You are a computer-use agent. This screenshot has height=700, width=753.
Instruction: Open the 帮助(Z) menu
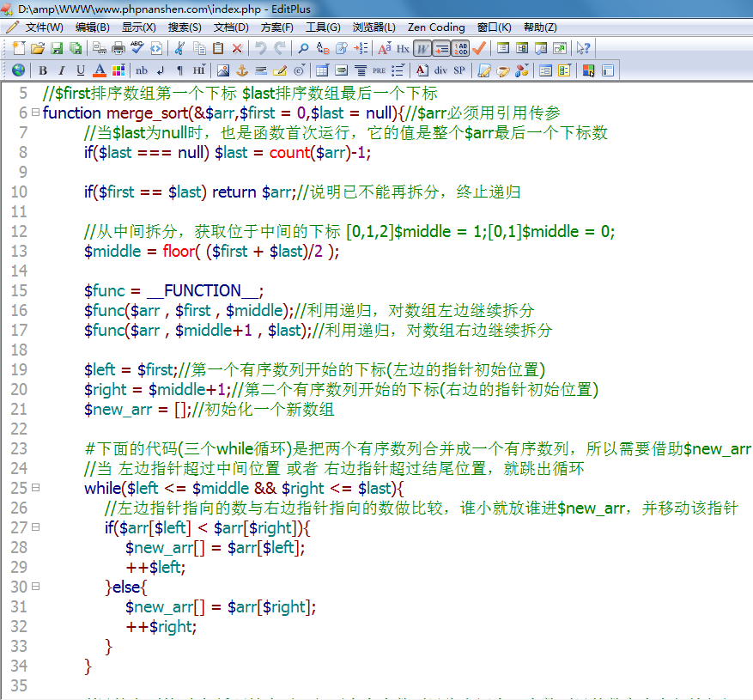click(540, 27)
